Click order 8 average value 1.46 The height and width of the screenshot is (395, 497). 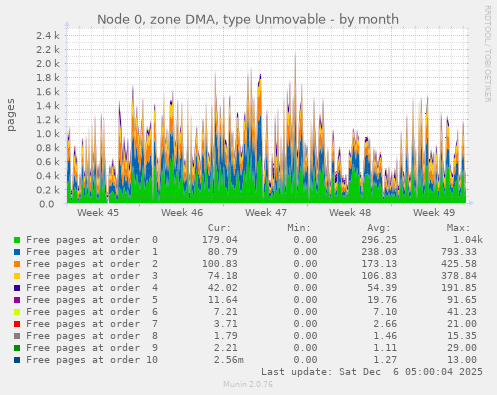tap(385, 336)
